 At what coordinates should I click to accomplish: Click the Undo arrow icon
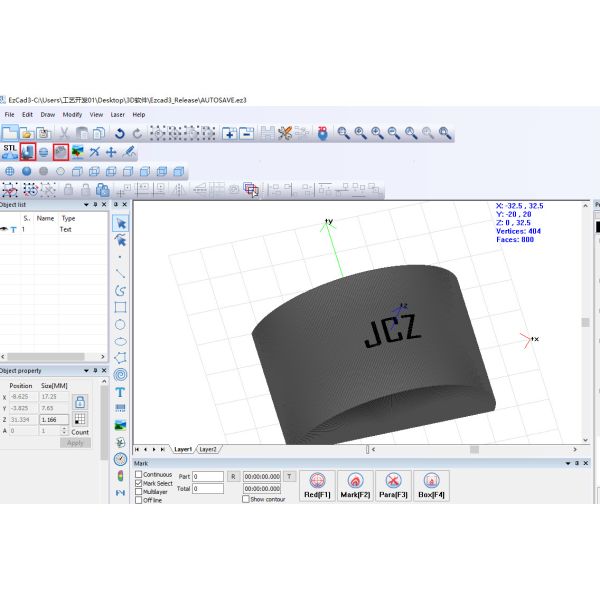[x=119, y=132]
